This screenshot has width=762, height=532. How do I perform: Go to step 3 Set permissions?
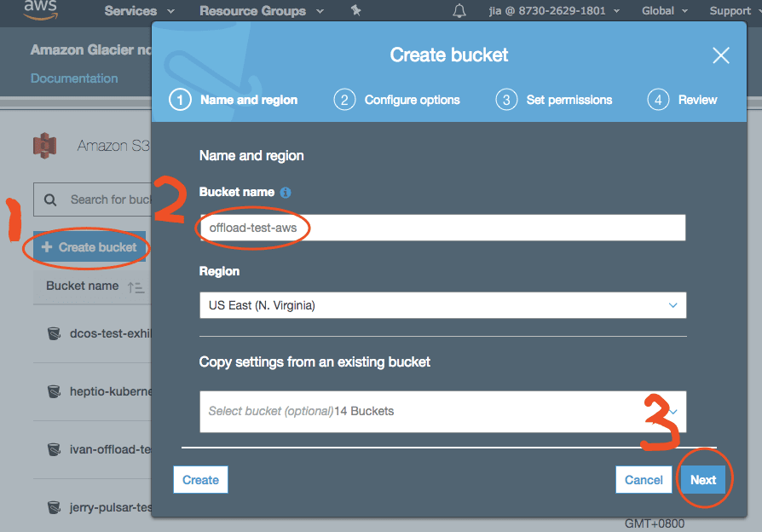(554, 100)
